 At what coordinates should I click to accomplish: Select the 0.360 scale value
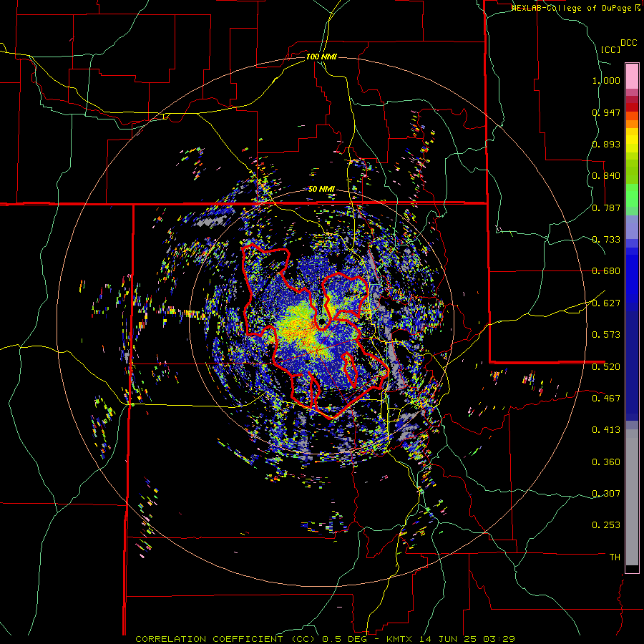point(606,462)
